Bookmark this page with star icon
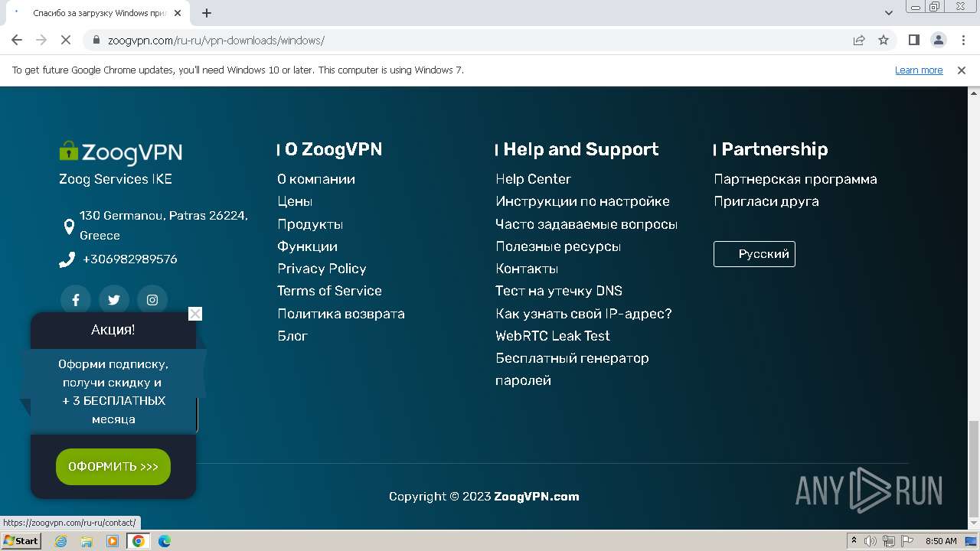Image resolution: width=980 pixels, height=551 pixels. 884,41
